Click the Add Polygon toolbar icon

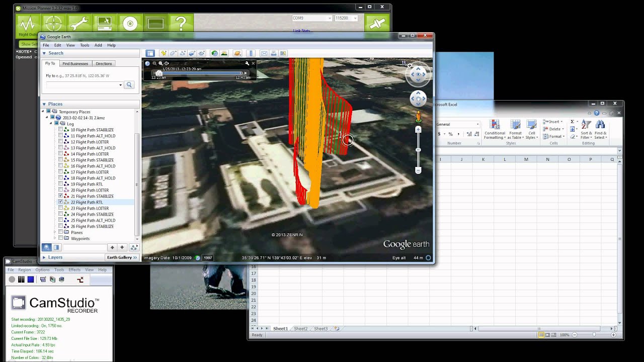[173, 53]
